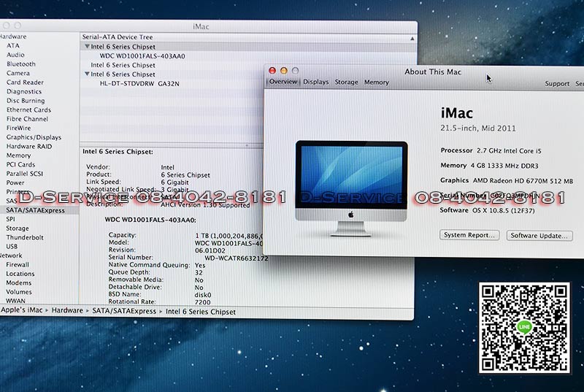Click the BSD Name value disk0
584x392 pixels.
pyautogui.click(x=203, y=295)
